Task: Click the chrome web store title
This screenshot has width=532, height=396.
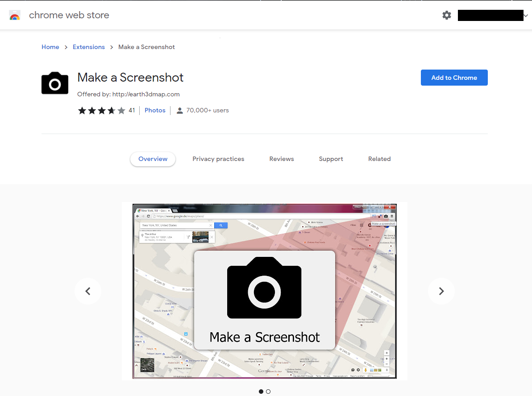Action: tap(69, 15)
